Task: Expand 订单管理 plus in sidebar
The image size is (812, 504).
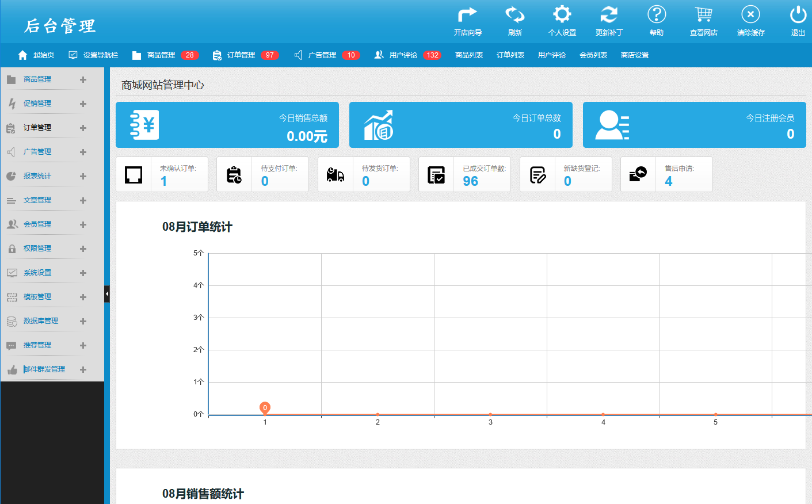Action: [83, 128]
